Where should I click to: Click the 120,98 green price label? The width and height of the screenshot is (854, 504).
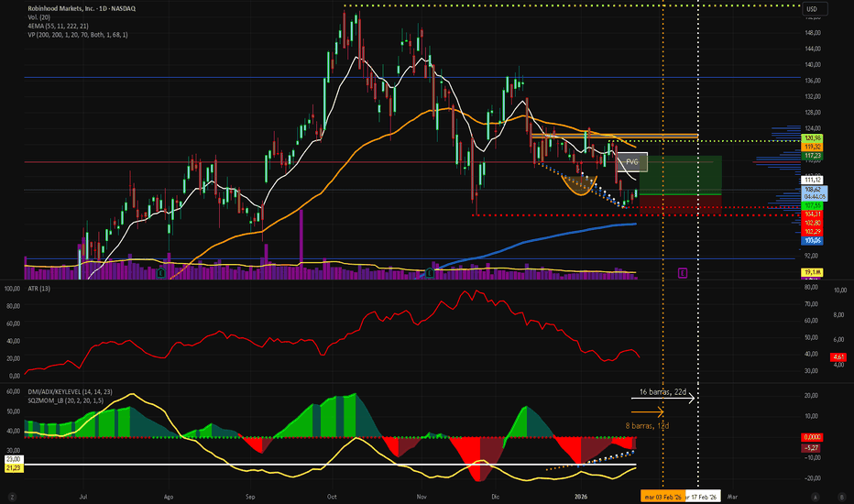click(x=811, y=137)
